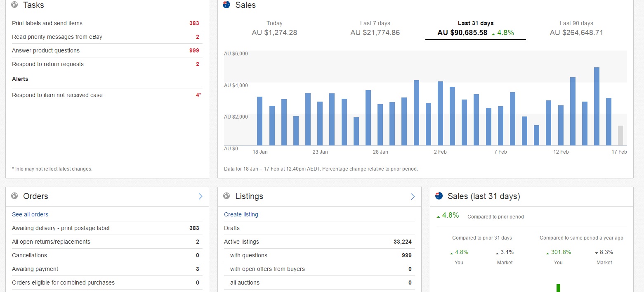Open Active listings row in Listings
This screenshot has width=644, height=292.
(x=241, y=242)
